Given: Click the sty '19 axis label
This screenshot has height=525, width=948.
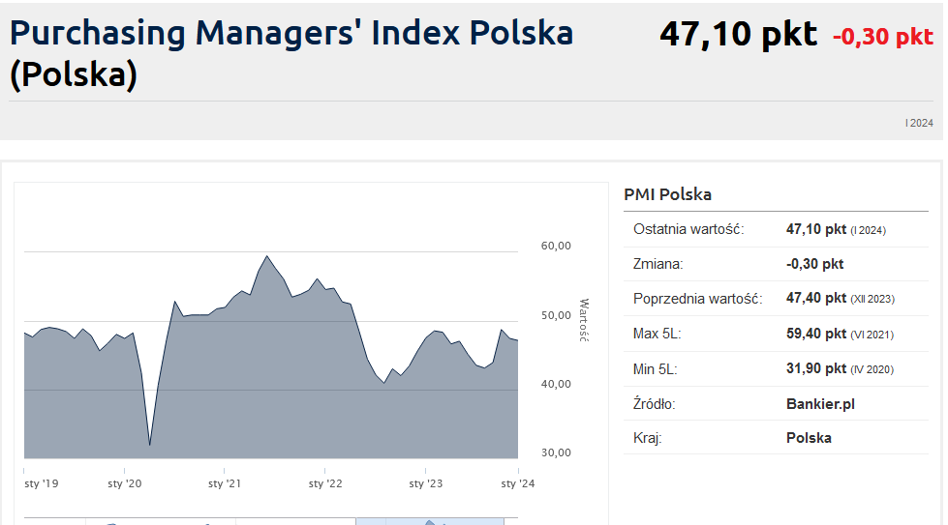Looking at the screenshot, I should pyautogui.click(x=41, y=484).
